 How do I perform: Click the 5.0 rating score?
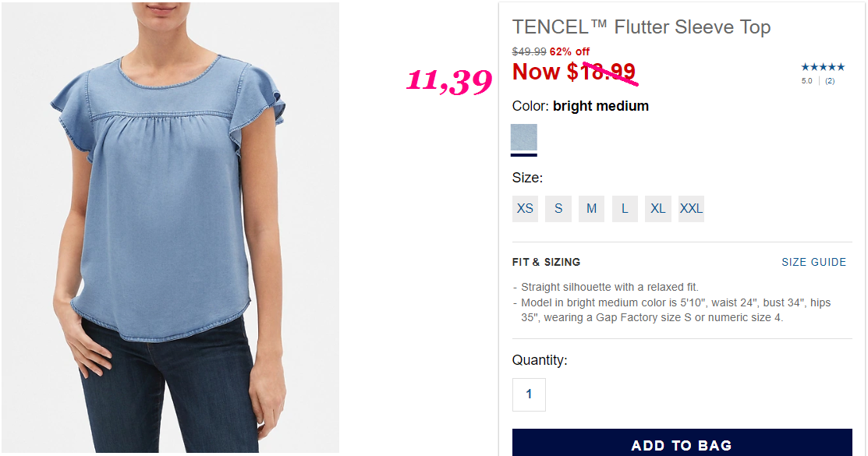[806, 81]
